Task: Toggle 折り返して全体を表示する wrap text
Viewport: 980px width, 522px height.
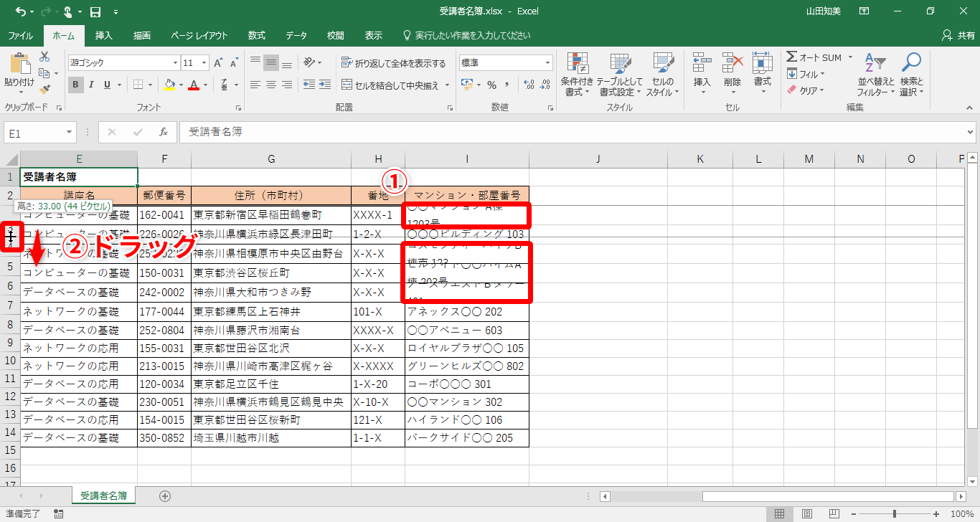Action: point(394,63)
